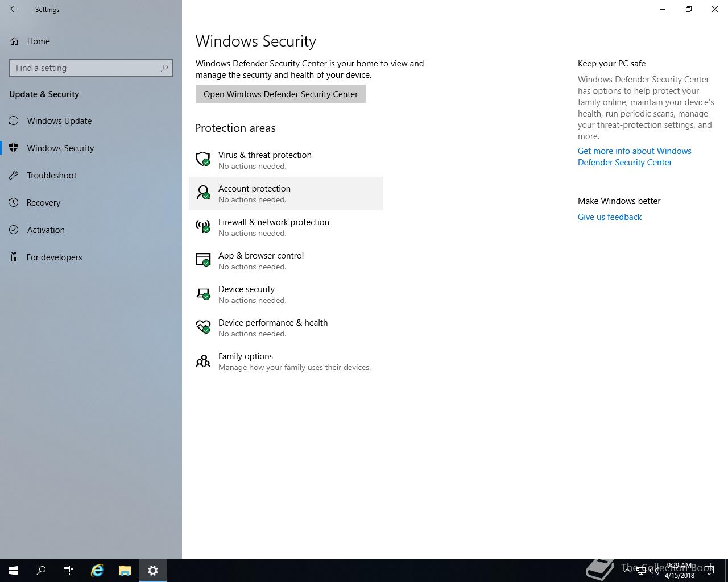Screen dimensions: 728x582
Task: Click the Troubleshoot wrench icon
Action: tap(14, 175)
